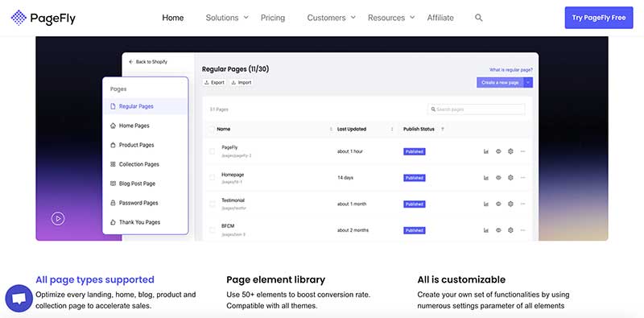This screenshot has width=644, height=318.
Task: Click the preview eye icon in PageFly row
Action: pyautogui.click(x=498, y=151)
